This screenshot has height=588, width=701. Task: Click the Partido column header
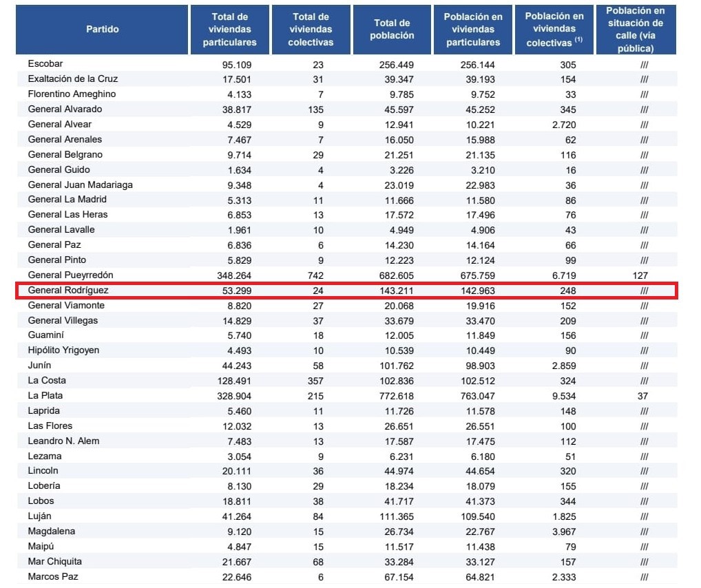(103, 30)
